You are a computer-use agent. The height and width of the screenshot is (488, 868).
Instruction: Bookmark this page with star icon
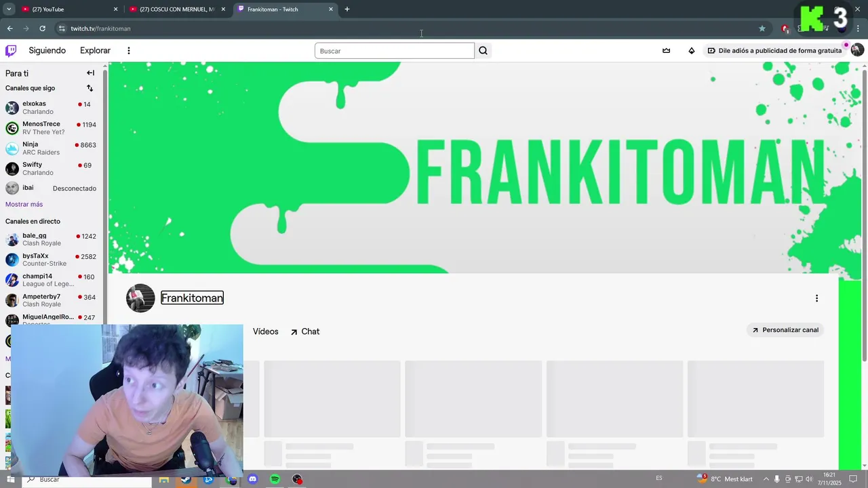point(762,28)
